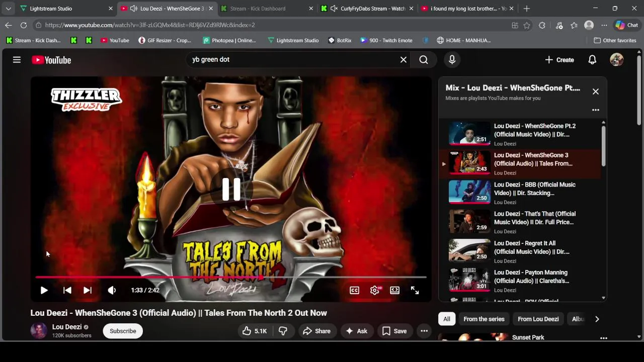This screenshot has width=644, height=362.
Task: Open a new browser tab
Action: click(x=526, y=9)
